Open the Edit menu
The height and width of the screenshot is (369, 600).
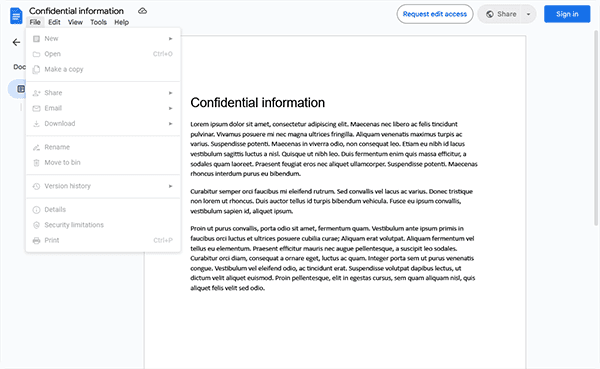pyautogui.click(x=54, y=22)
